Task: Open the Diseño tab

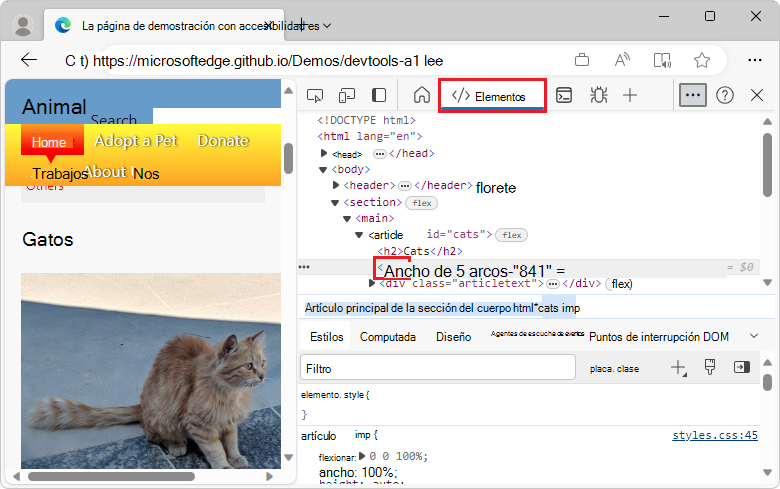Action: click(x=453, y=337)
